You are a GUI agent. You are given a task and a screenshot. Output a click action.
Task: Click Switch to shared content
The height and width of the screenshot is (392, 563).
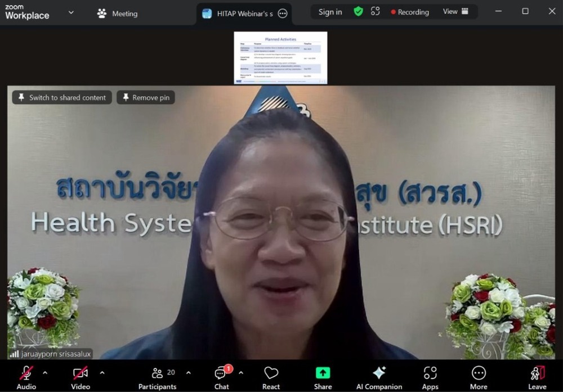[62, 97]
